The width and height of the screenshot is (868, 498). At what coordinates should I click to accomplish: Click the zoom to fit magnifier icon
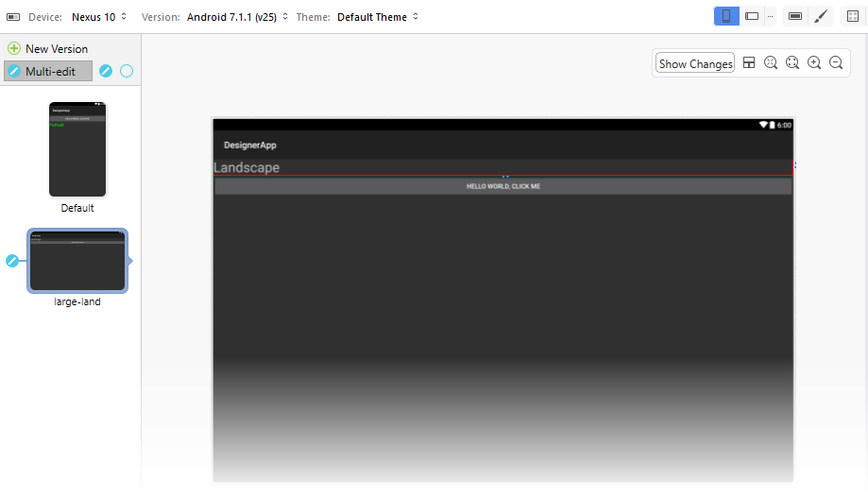coord(792,62)
